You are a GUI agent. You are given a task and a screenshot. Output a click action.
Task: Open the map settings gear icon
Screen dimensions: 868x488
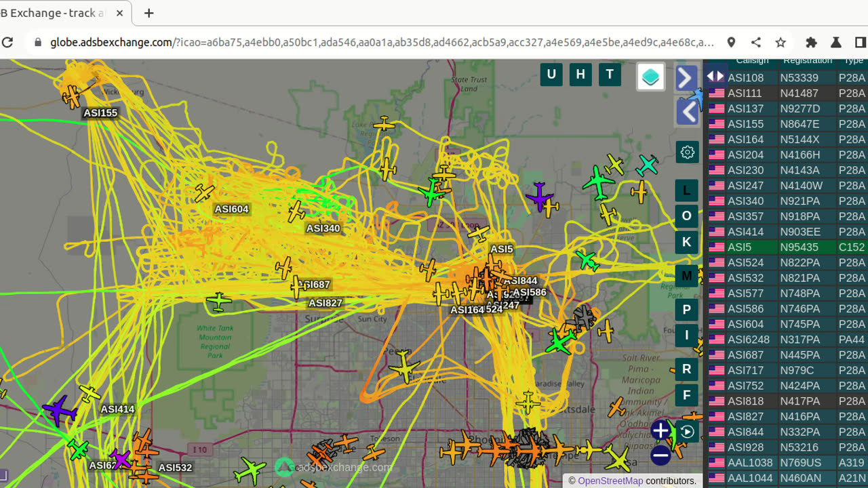(687, 152)
